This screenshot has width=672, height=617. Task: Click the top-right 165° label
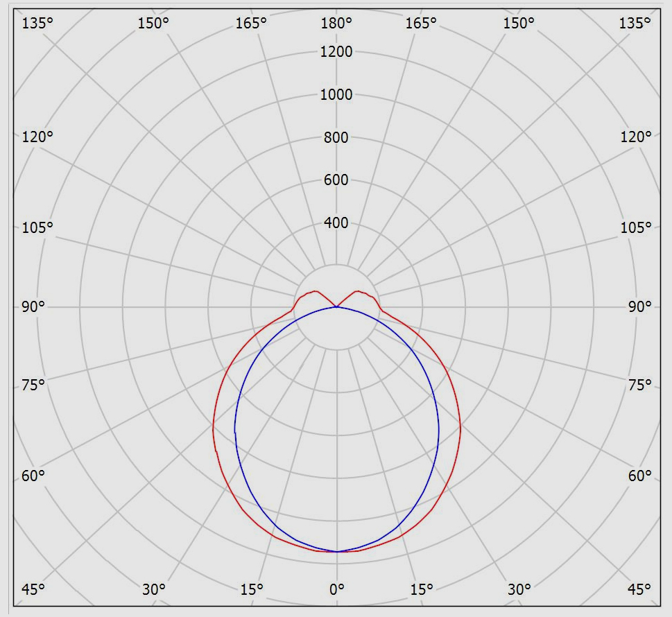tap(422, 24)
